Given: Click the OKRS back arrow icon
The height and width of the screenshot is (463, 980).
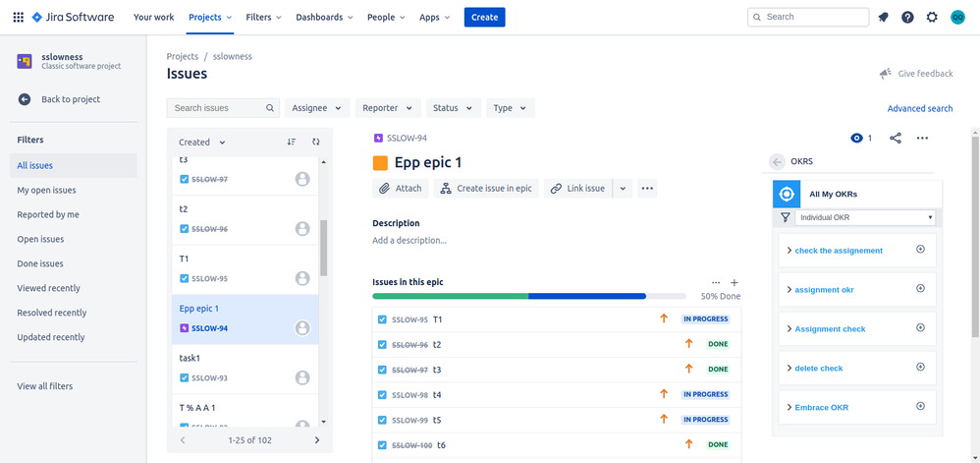Looking at the screenshot, I should pyautogui.click(x=777, y=161).
